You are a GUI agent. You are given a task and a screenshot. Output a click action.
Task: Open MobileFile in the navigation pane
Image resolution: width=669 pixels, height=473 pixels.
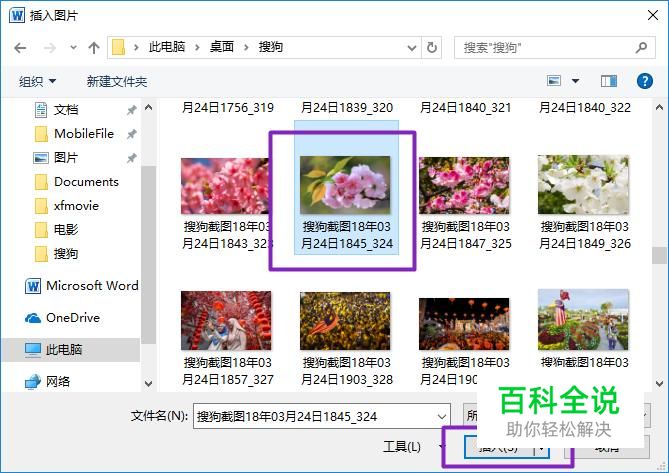pyautogui.click(x=84, y=134)
